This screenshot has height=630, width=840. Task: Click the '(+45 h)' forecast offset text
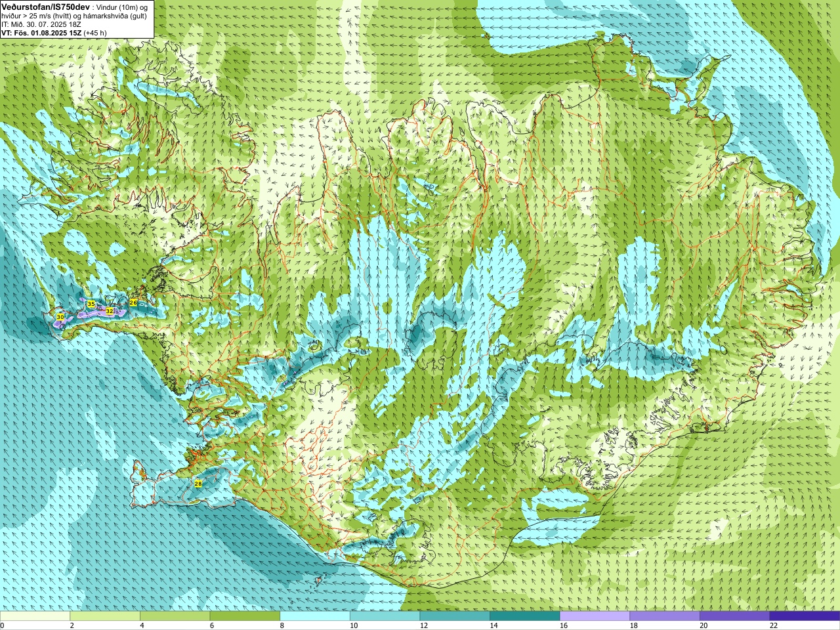95,33
